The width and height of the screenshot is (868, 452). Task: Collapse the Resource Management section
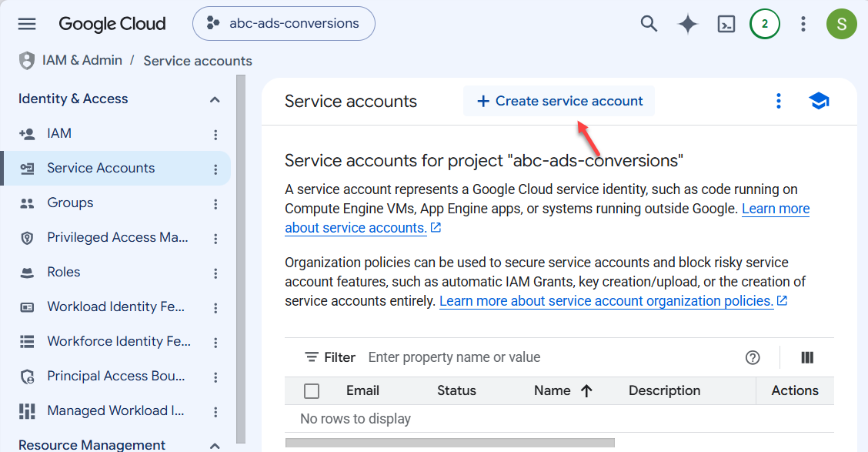pyautogui.click(x=215, y=445)
